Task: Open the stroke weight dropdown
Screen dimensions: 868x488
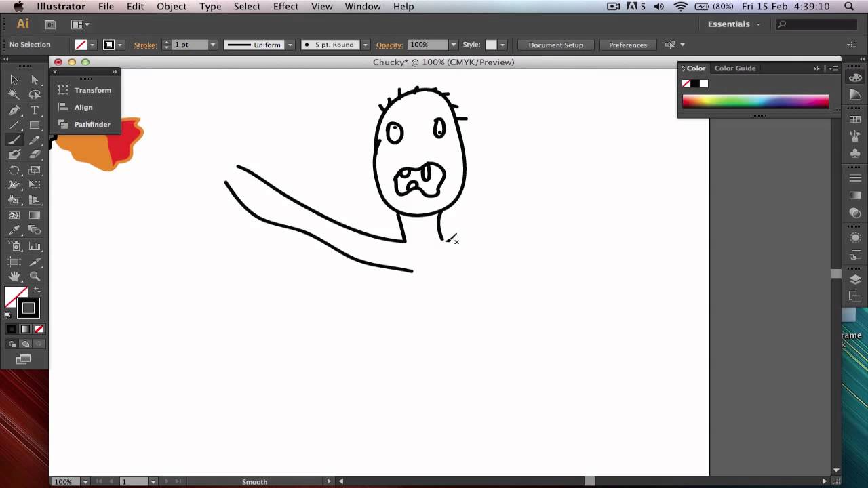Action: (x=212, y=45)
